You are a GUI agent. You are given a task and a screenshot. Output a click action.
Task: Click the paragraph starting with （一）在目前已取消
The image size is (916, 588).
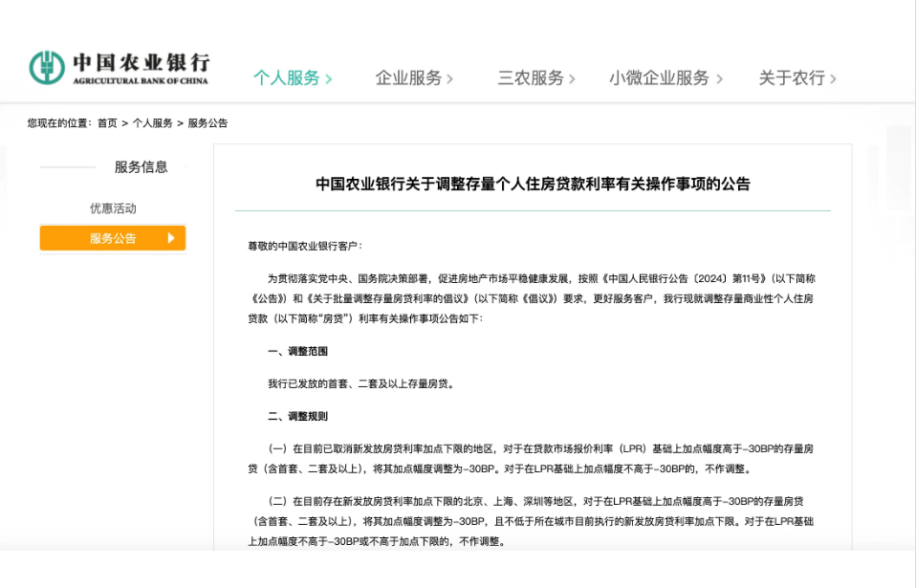[x=531, y=459]
